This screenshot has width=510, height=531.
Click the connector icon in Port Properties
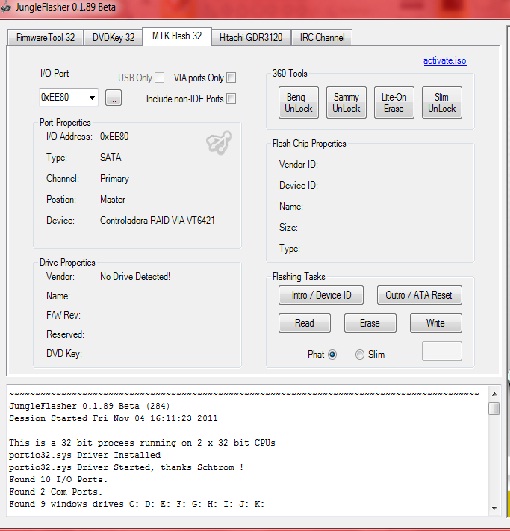pos(219,143)
